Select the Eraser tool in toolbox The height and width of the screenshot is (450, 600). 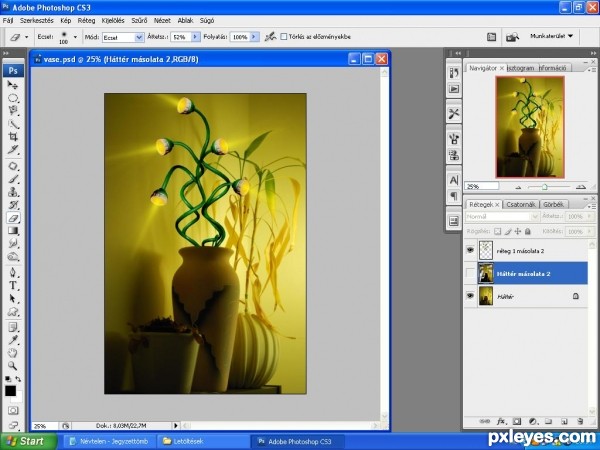pyautogui.click(x=13, y=218)
